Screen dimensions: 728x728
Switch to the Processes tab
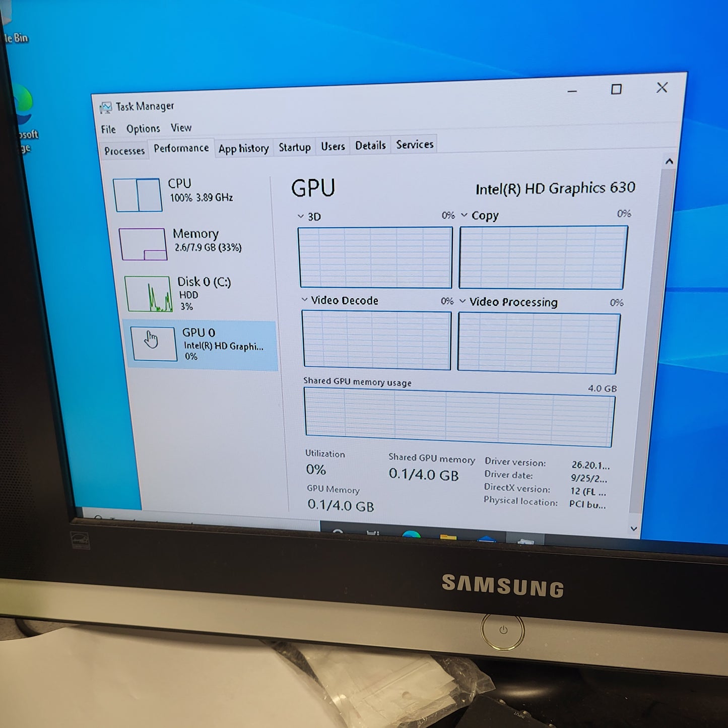coord(124,151)
